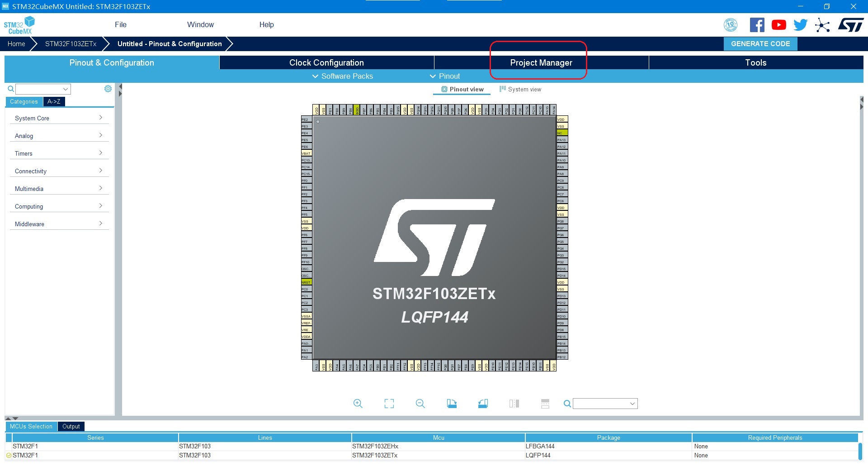Click the 10-year anniversary badge icon
Image resolution: width=868 pixels, height=466 pixels.
point(731,25)
